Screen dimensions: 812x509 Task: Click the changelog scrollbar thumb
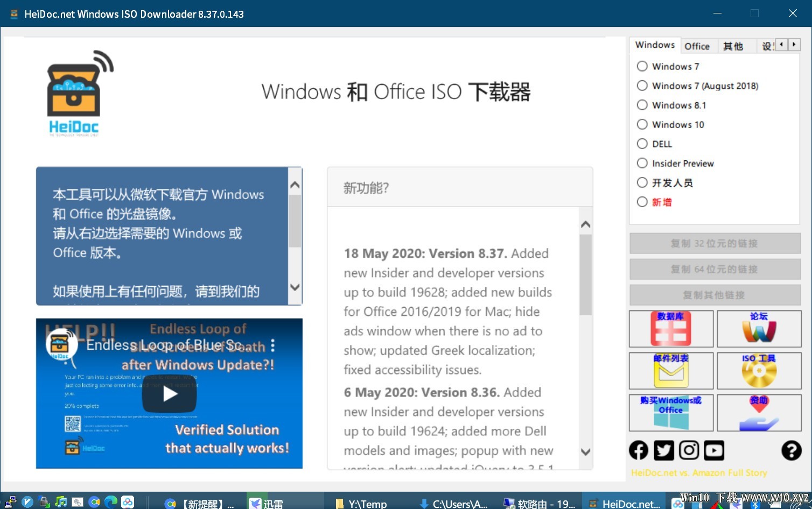point(586,274)
